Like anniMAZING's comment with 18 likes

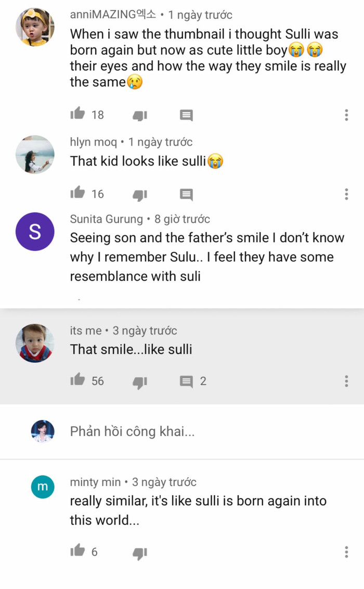point(77,113)
